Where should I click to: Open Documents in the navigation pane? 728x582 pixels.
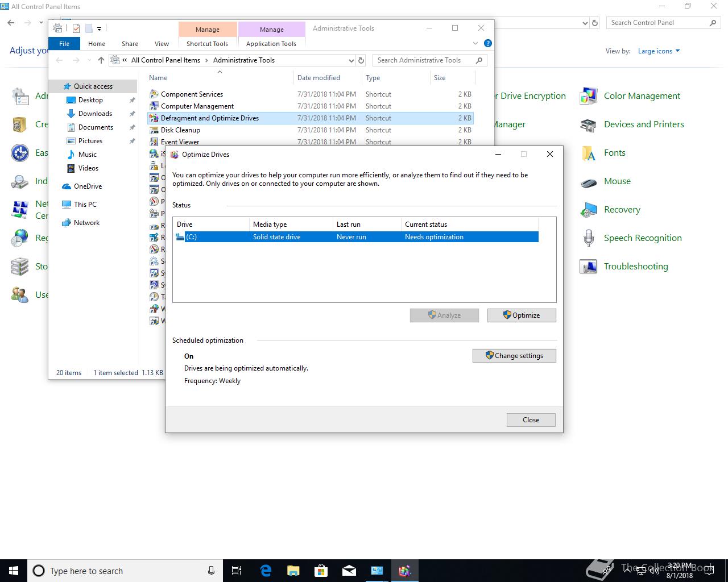[x=96, y=127]
